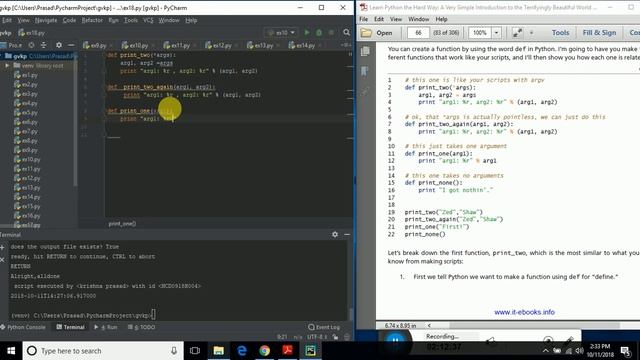Viewport: 640px width, 360px height.
Task: Collapse the gvkp project root node
Action: coord(1,56)
